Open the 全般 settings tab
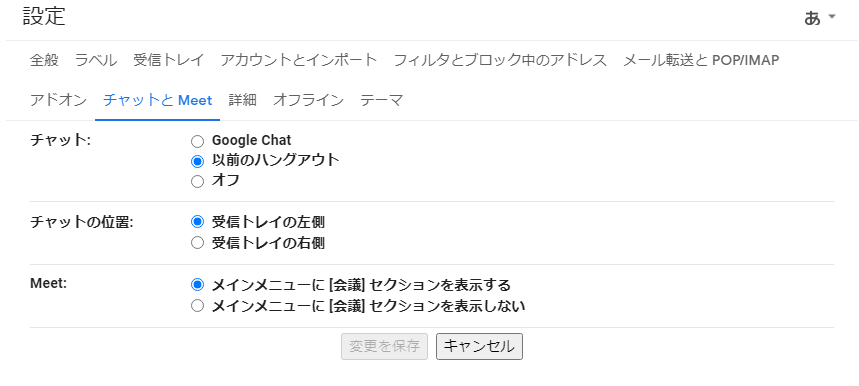Image resolution: width=859 pixels, height=386 pixels. pyautogui.click(x=44, y=60)
